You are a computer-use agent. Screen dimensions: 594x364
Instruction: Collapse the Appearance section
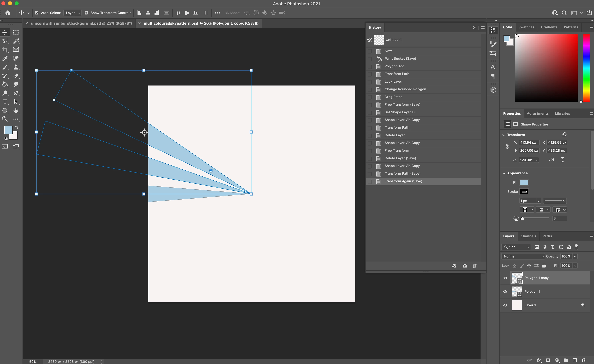[504, 173]
